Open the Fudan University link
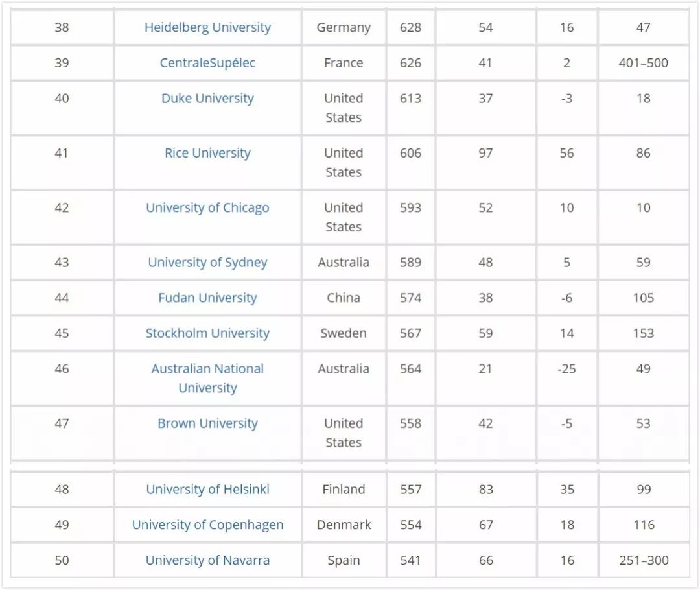The width and height of the screenshot is (700, 590). 207,298
